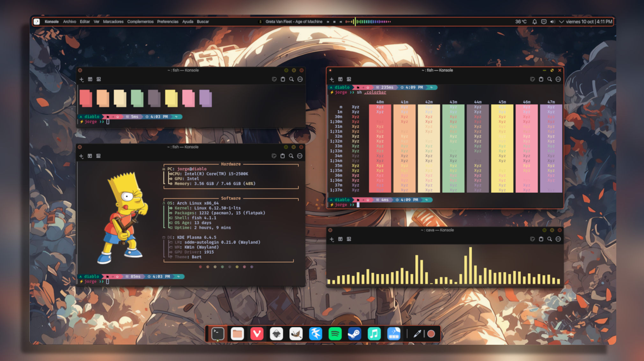Click search icon in color blocks Konsole window
This screenshot has width=644, height=361.
291,79
